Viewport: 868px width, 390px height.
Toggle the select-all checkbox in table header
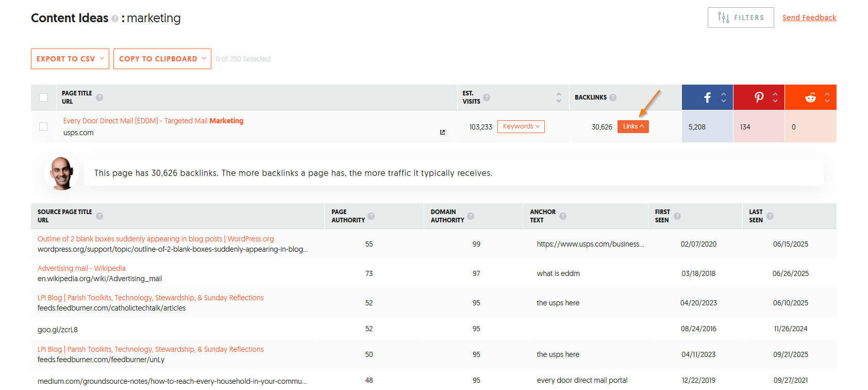[43, 98]
